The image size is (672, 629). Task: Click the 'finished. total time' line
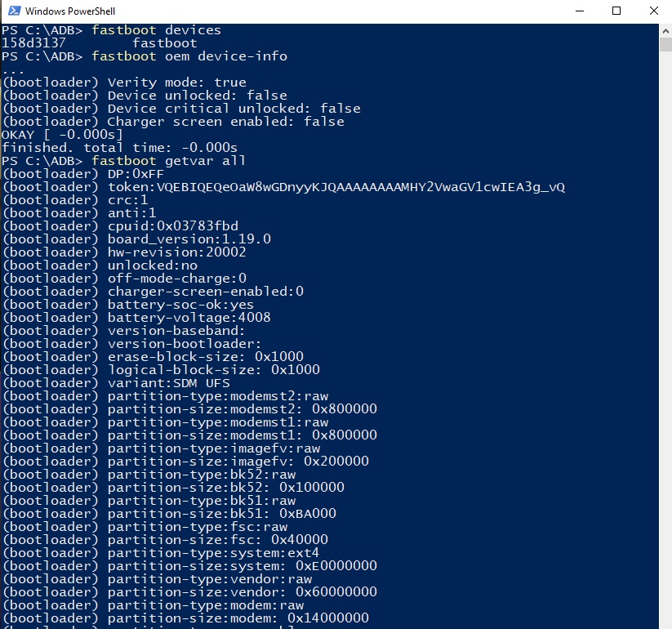119,148
